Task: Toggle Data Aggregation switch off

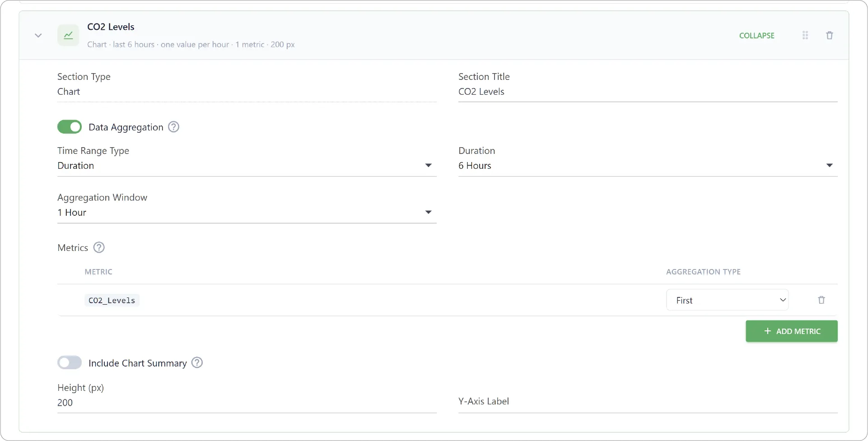Action: coord(70,127)
